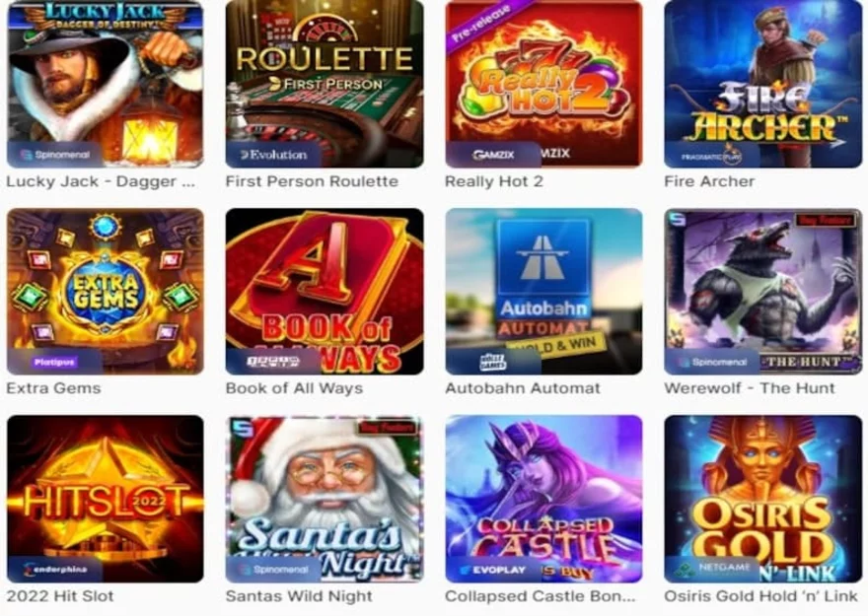The image size is (868, 616).
Task: Launch First Person Roulette game tile
Action: (x=325, y=83)
